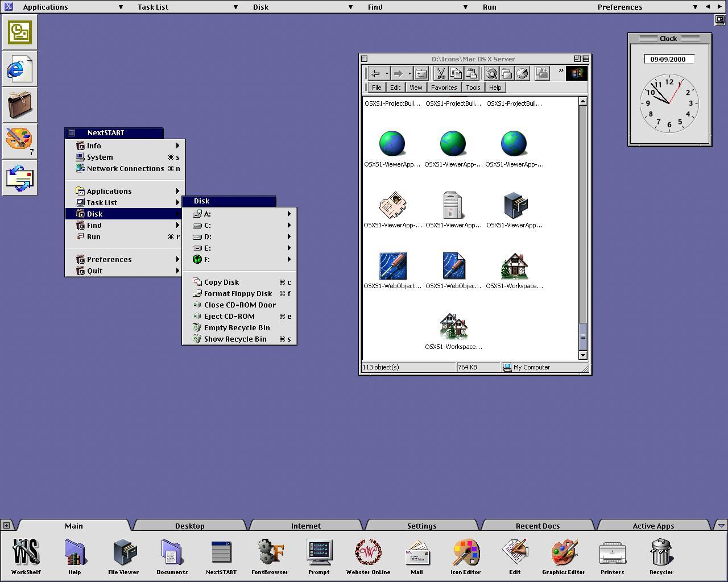Choose Format Floppy Disk menu entry

point(238,294)
